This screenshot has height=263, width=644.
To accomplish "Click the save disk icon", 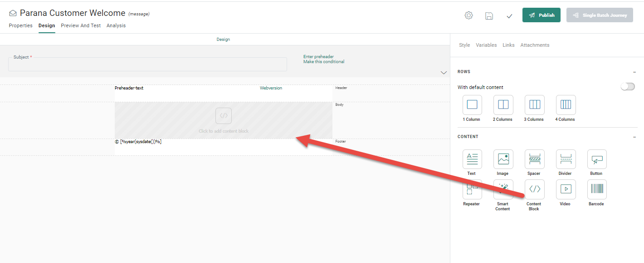I will pos(489,15).
